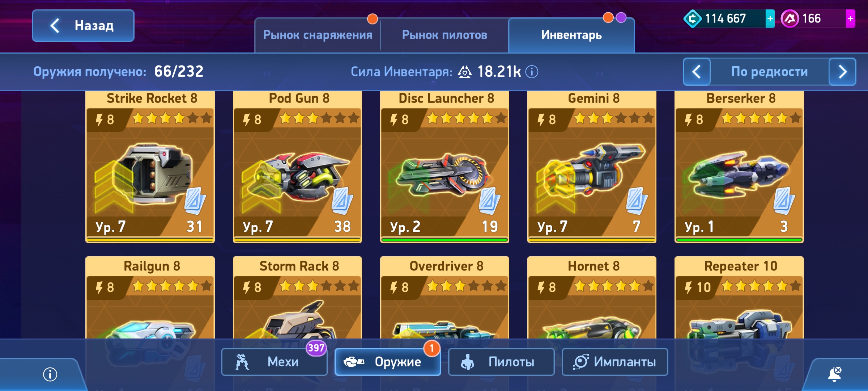Open the bottom-left info circle icon
The width and height of the screenshot is (868, 391).
50,374
